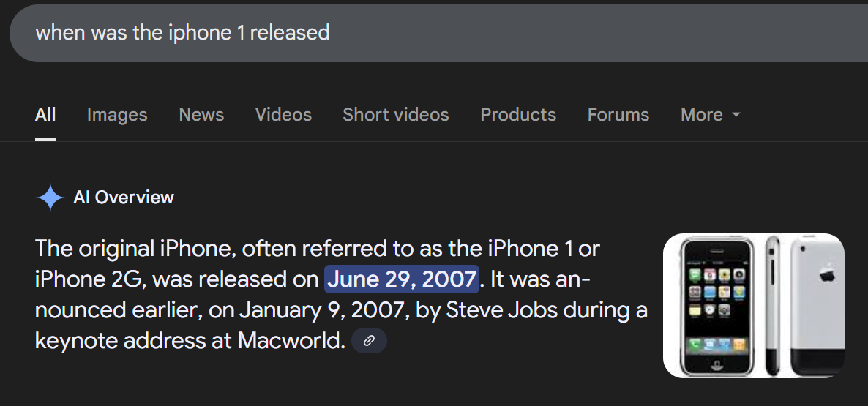868x406 pixels.
Task: Go to the Videos tab
Action: pos(283,115)
